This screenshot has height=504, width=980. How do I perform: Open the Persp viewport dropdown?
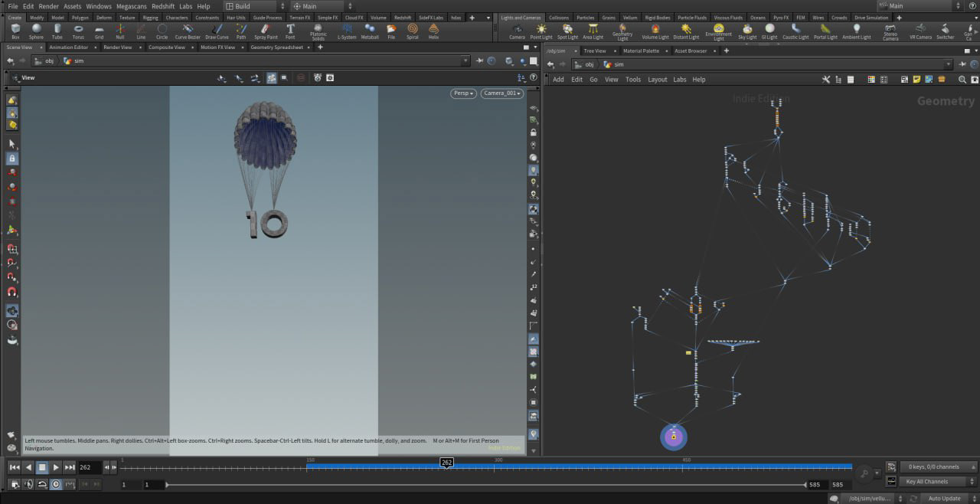click(463, 93)
